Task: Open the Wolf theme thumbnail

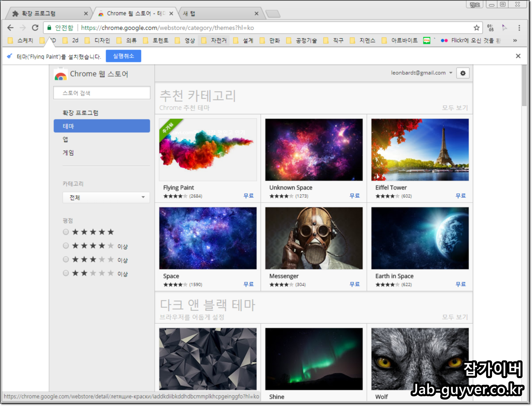Action: pos(420,359)
